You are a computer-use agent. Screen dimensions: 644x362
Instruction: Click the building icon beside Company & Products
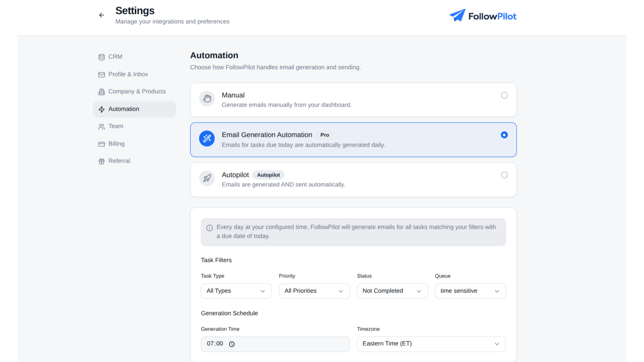click(101, 92)
